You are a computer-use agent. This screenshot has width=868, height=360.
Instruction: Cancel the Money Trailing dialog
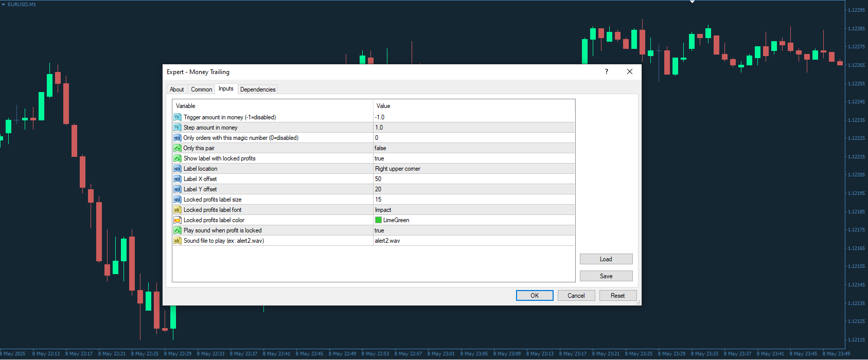(576, 296)
